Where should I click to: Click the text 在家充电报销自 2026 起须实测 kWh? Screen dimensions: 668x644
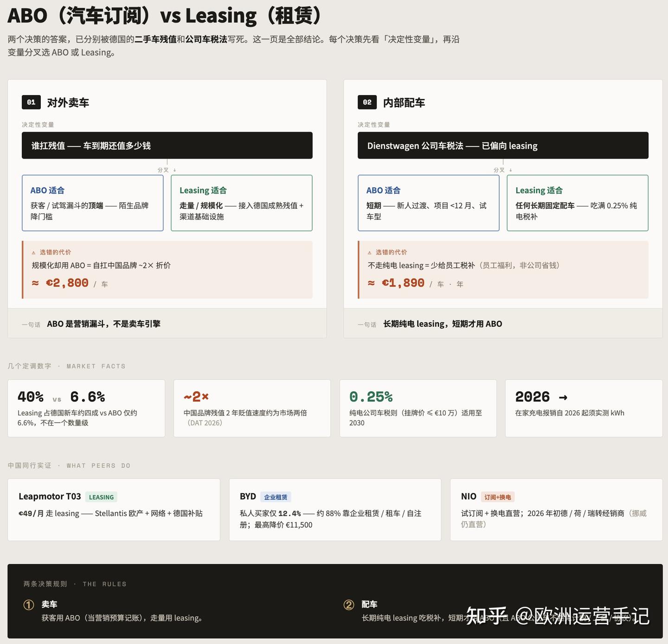pyautogui.click(x=570, y=413)
